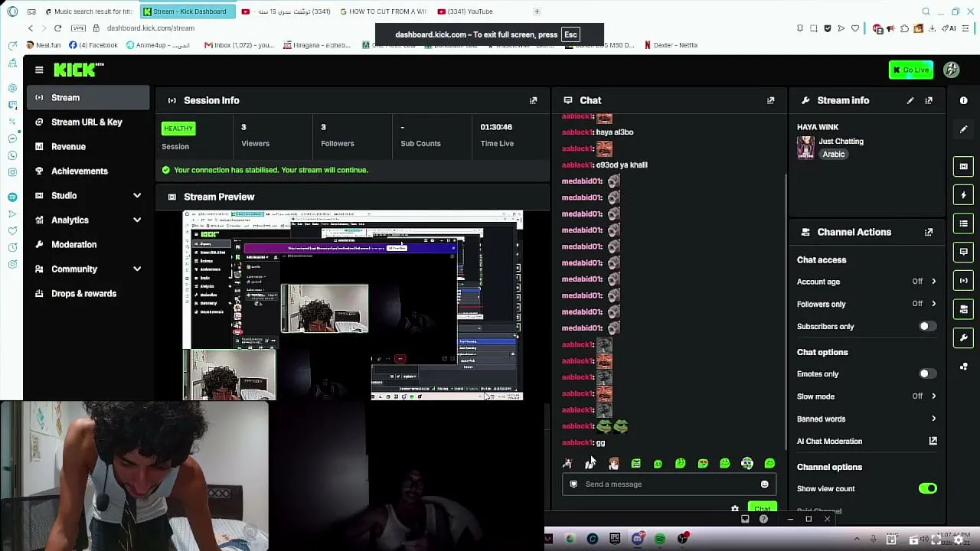The width and height of the screenshot is (980, 551).
Task: Click the 01:30:46 Time Live value
Action: pyautogui.click(x=496, y=127)
